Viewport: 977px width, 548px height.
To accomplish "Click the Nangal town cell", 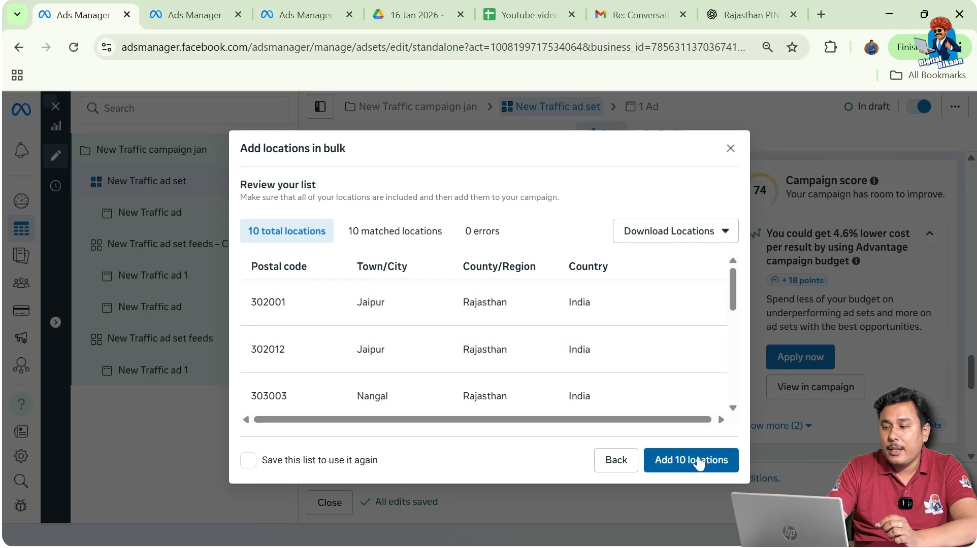I will (372, 396).
